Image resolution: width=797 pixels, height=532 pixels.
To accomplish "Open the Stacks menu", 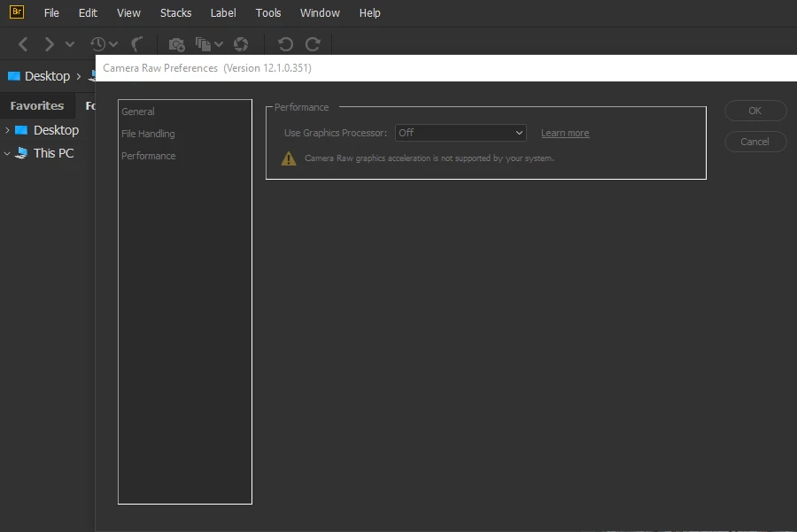I will 176,12.
